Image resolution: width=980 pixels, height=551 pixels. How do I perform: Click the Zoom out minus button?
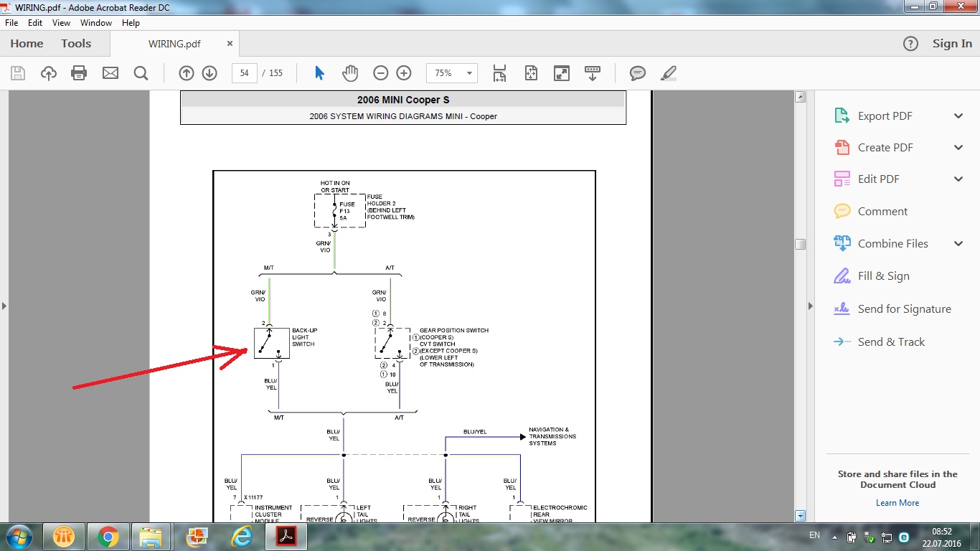[381, 73]
